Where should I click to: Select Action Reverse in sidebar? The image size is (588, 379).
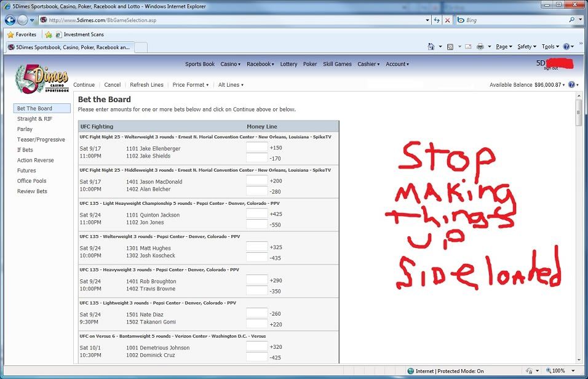pyautogui.click(x=35, y=160)
